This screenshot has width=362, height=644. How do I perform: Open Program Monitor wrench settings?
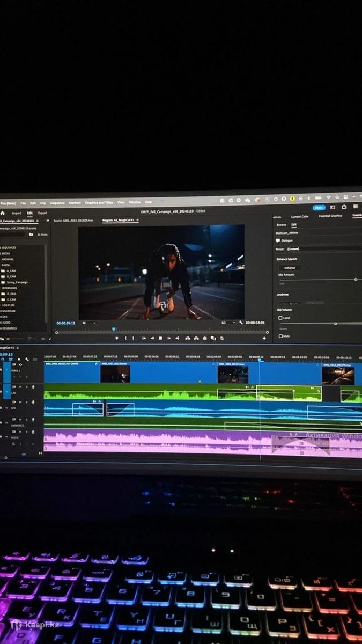[241, 323]
